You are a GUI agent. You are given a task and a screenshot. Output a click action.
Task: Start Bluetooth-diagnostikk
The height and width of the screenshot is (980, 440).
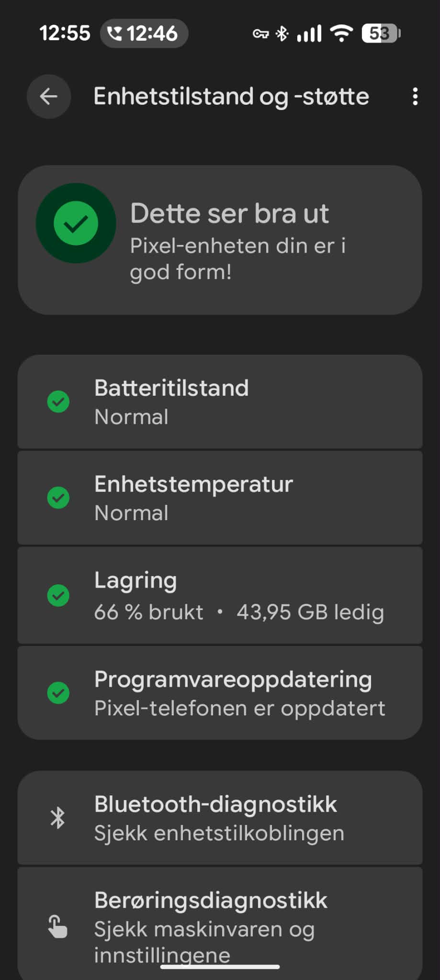pos(220,818)
